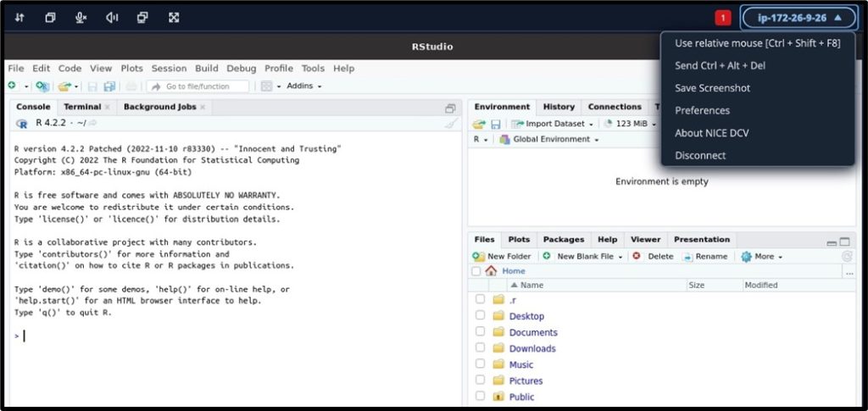Open the New File dropdown arrow
Viewport: 868px width, 411px height.
tap(25, 86)
